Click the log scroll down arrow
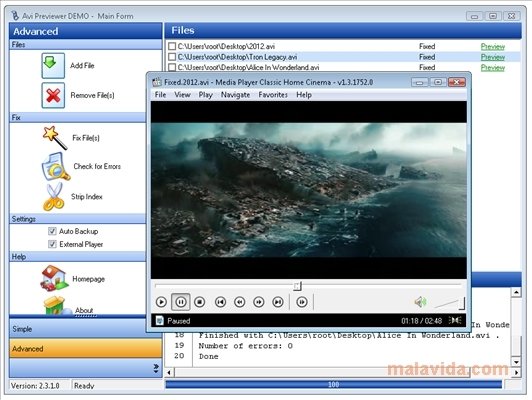 pyautogui.click(x=516, y=362)
